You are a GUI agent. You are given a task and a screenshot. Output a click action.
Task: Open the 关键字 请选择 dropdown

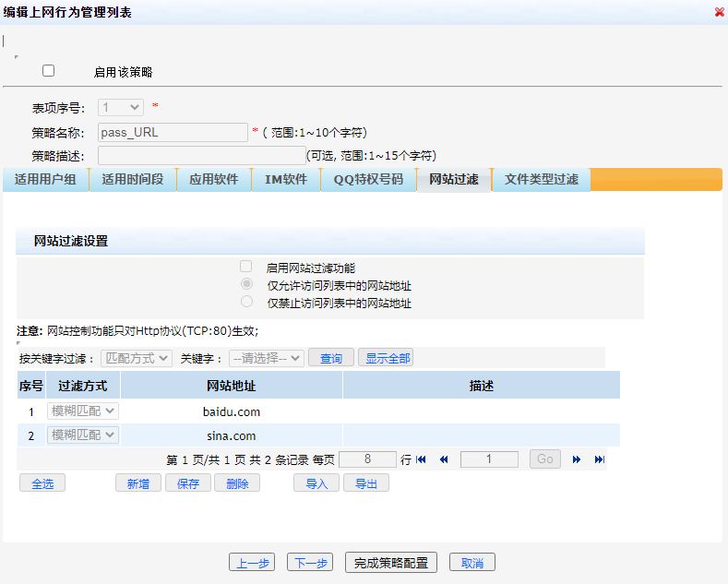(267, 358)
